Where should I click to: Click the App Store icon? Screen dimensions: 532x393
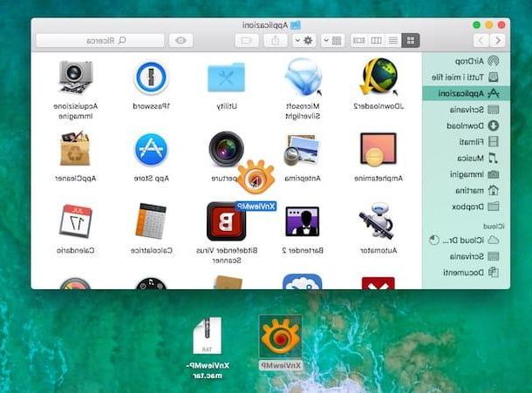coord(151,150)
